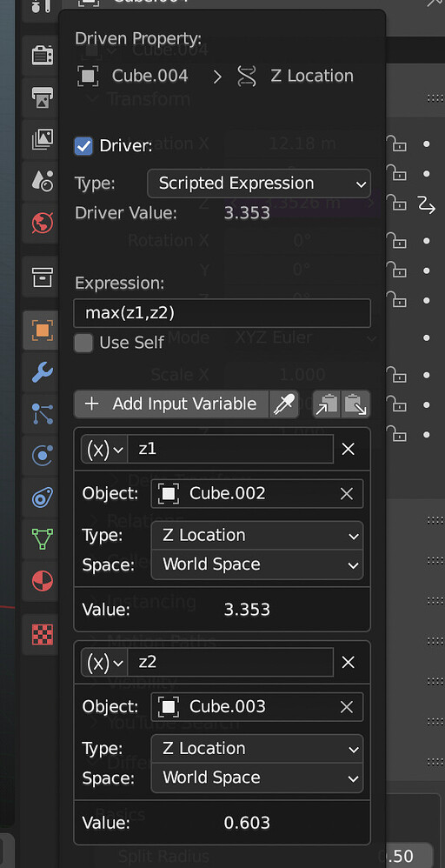Toggle lock icon for Location X row
This screenshot has width=445, height=868.
point(397,144)
